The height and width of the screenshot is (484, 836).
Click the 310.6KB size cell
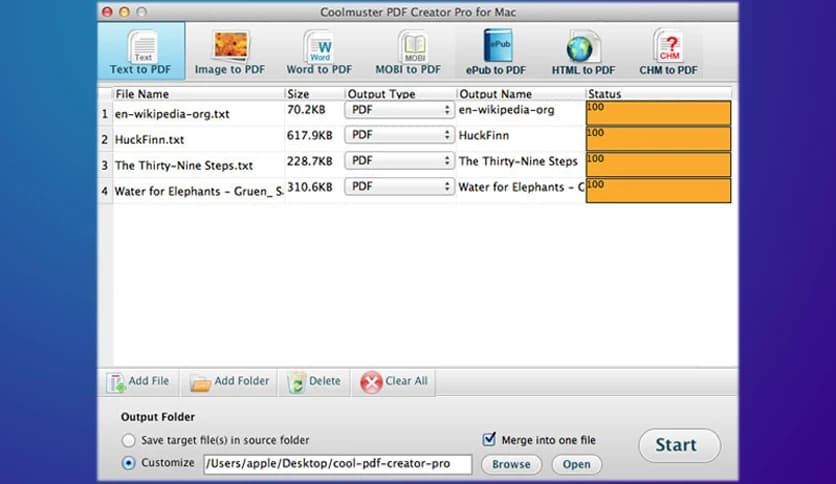310,187
